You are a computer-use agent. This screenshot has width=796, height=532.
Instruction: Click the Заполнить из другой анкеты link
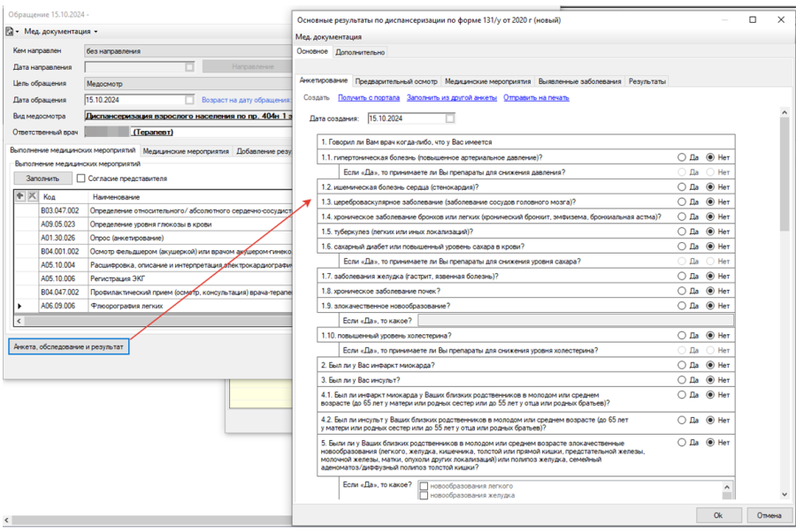tap(452, 98)
